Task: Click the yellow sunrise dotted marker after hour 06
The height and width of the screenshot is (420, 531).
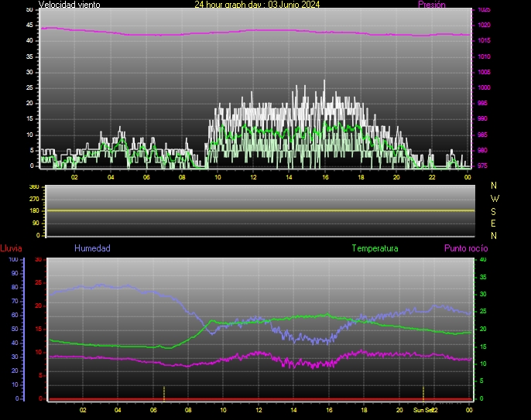Action: click(x=164, y=394)
